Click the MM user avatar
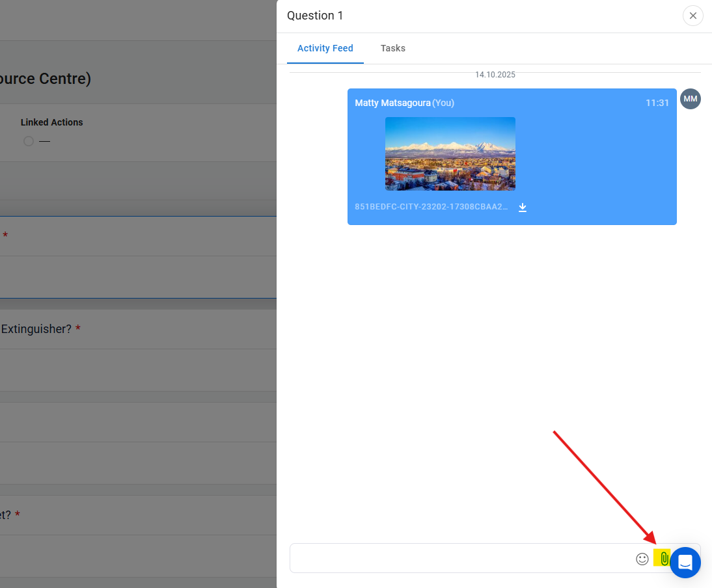Screen dimensions: 712x588 click(691, 99)
